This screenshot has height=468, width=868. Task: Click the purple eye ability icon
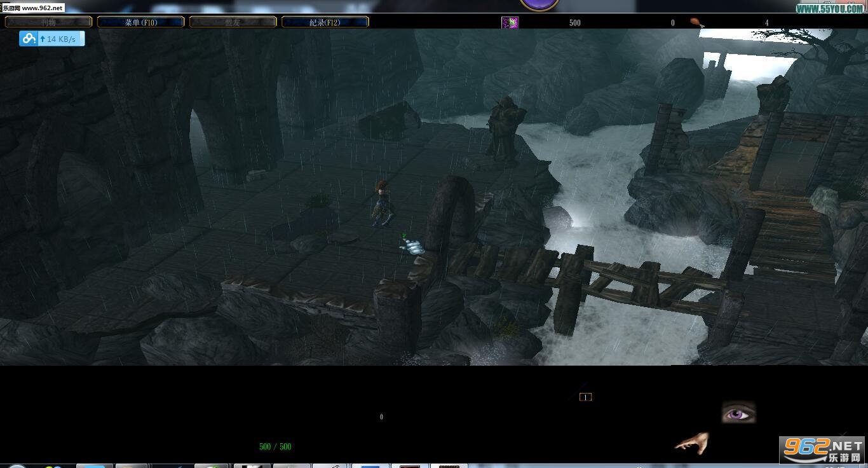coord(738,413)
